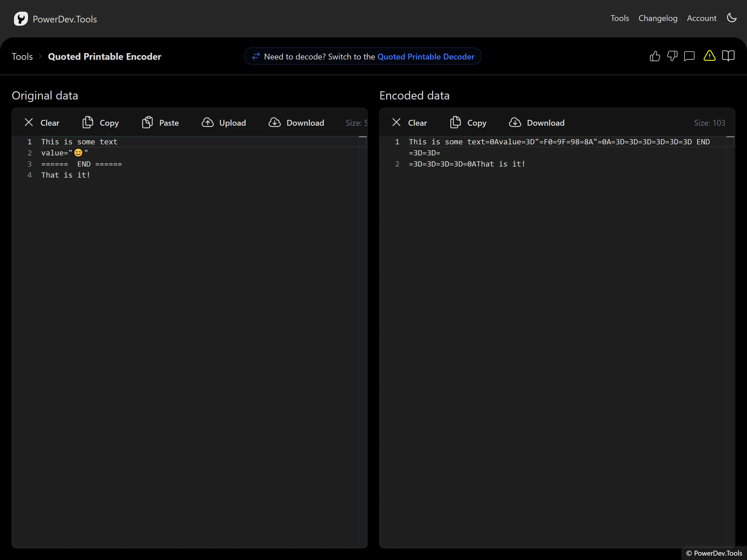Click the "====== END ======" line
Image resolution: width=747 pixels, height=560 pixels.
81,164
